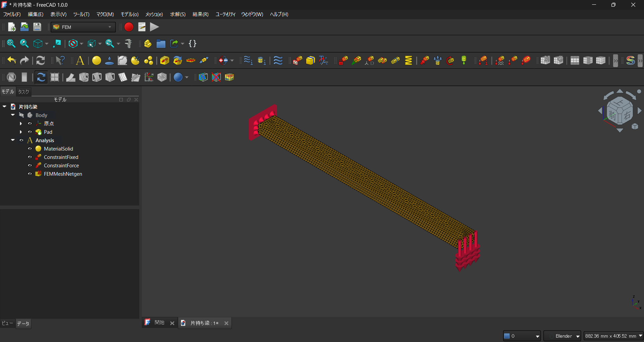Image resolution: width=644 pixels, height=342 pixels.
Task: Open the status bar selector showing 0
Action: click(522, 336)
